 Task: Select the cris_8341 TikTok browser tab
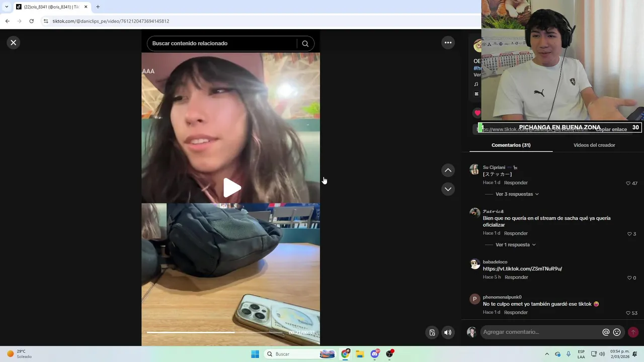50,7
